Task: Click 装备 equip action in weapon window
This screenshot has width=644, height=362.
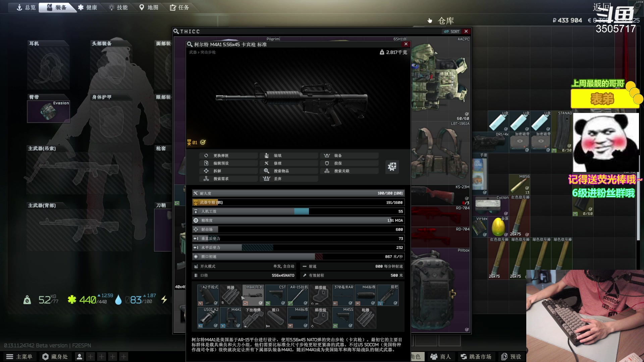Action: pos(349,156)
